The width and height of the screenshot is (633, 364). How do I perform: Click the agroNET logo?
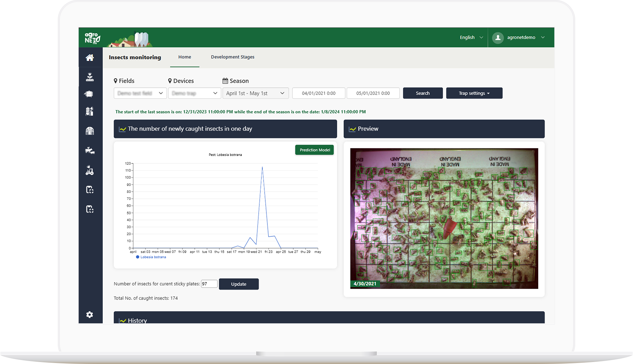[93, 38]
